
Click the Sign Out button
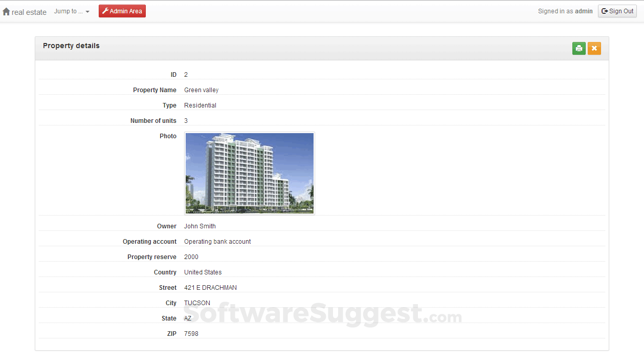click(x=617, y=11)
